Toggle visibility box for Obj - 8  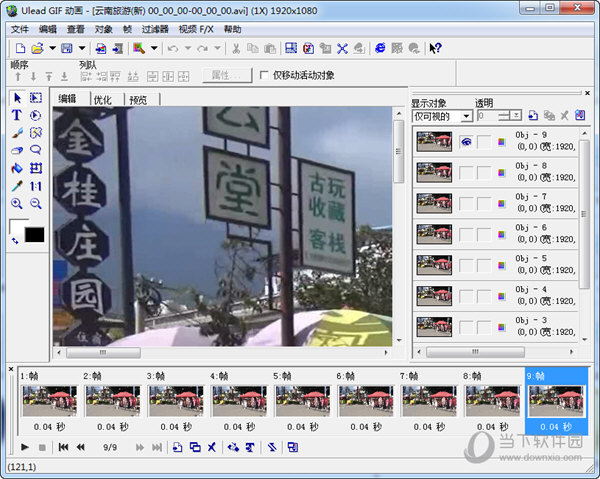[466, 173]
